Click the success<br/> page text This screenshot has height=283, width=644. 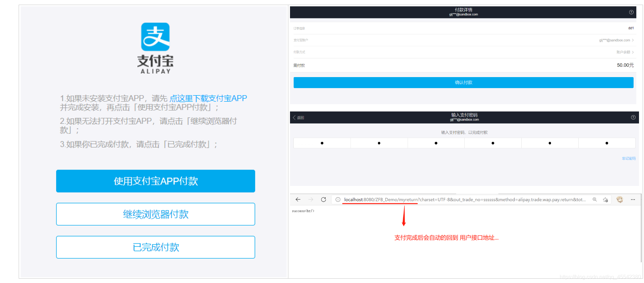(303, 211)
